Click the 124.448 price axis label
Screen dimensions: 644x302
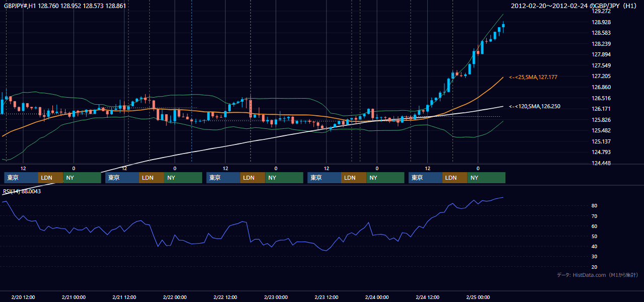tap(602, 163)
